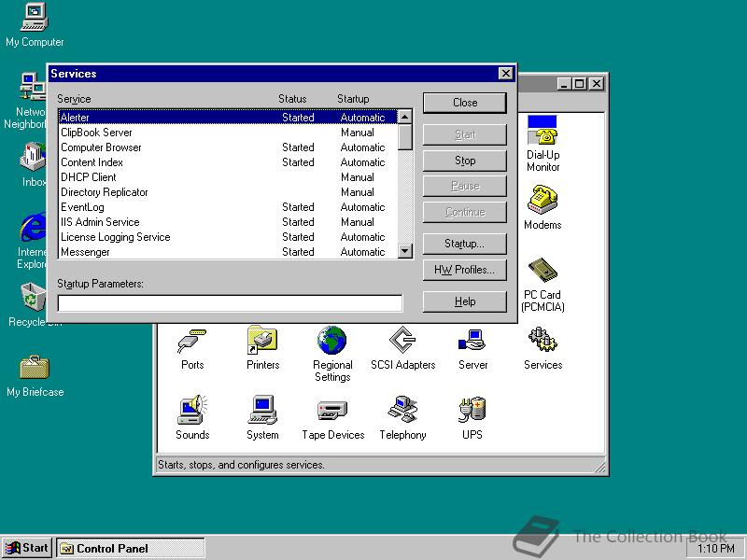Click the Close button in Services dialog
747x560 pixels.
(465, 103)
